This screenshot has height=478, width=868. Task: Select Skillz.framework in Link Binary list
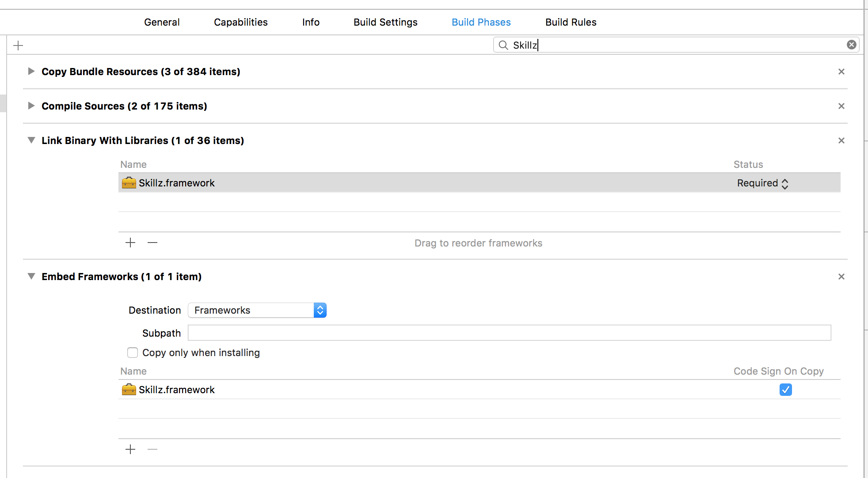(x=479, y=182)
